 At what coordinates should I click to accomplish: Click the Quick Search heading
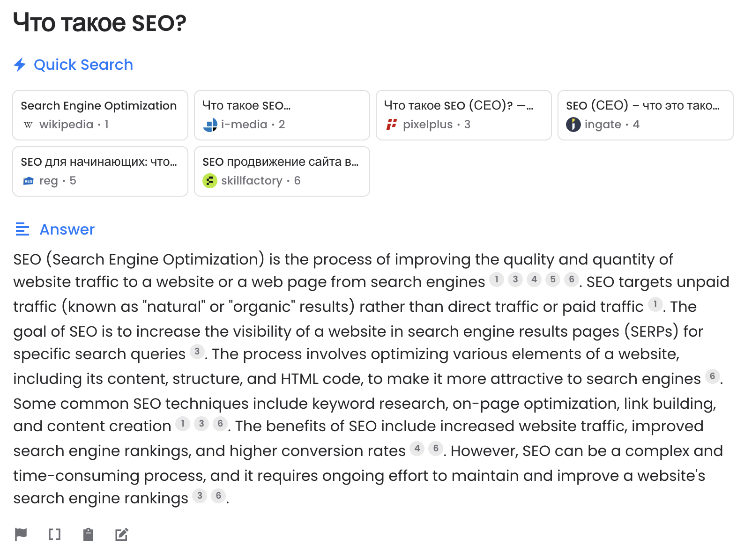tap(83, 65)
